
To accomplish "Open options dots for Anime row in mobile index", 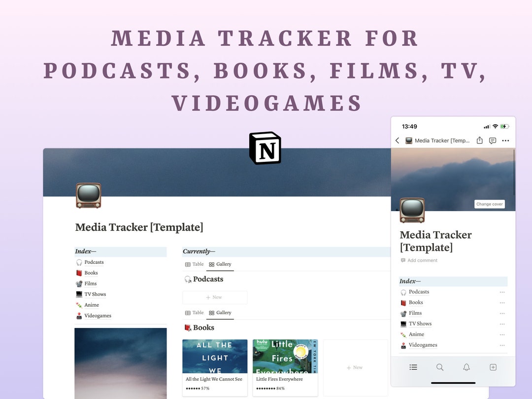I will coord(502,335).
